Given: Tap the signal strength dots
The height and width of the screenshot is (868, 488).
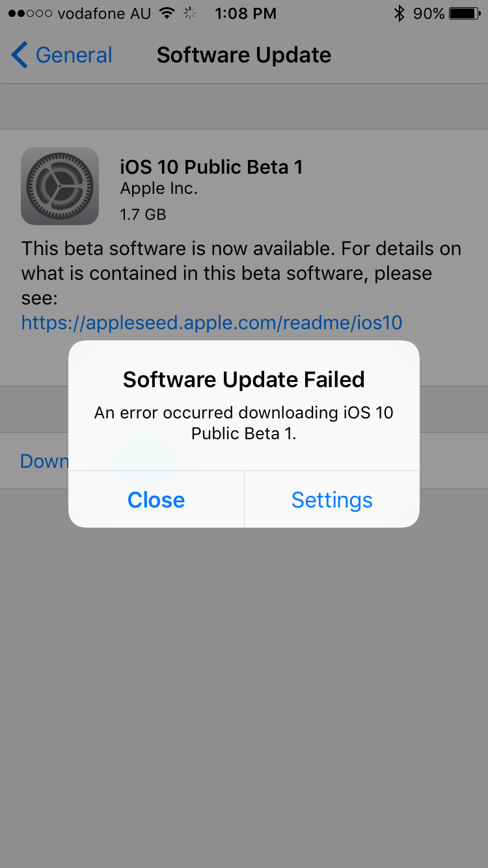Looking at the screenshot, I should (30, 13).
